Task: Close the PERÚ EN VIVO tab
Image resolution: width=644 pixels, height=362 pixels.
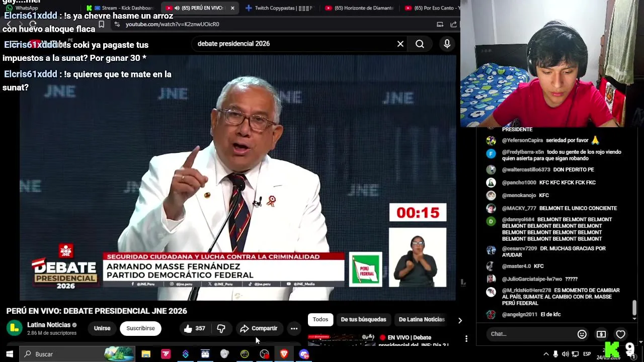Action: 232,8
